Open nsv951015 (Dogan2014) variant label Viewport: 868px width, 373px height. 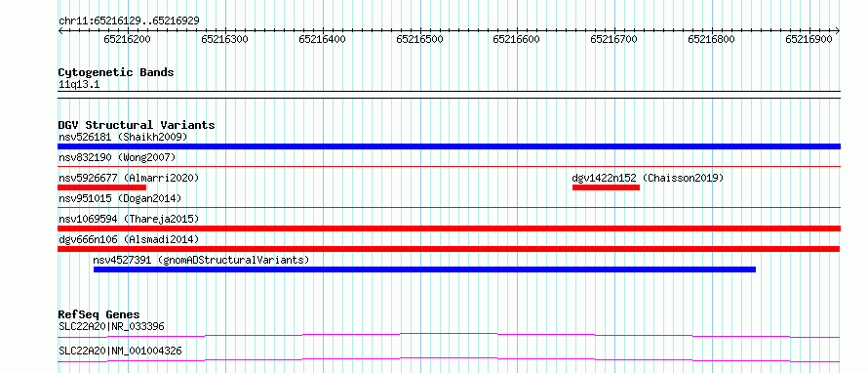point(120,198)
